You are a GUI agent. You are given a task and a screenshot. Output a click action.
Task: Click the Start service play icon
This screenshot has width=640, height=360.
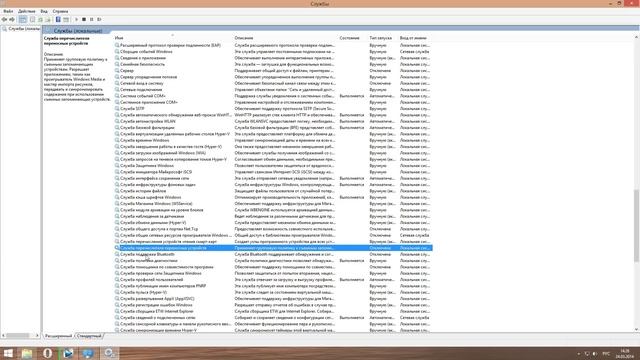pyautogui.click(x=76, y=19)
